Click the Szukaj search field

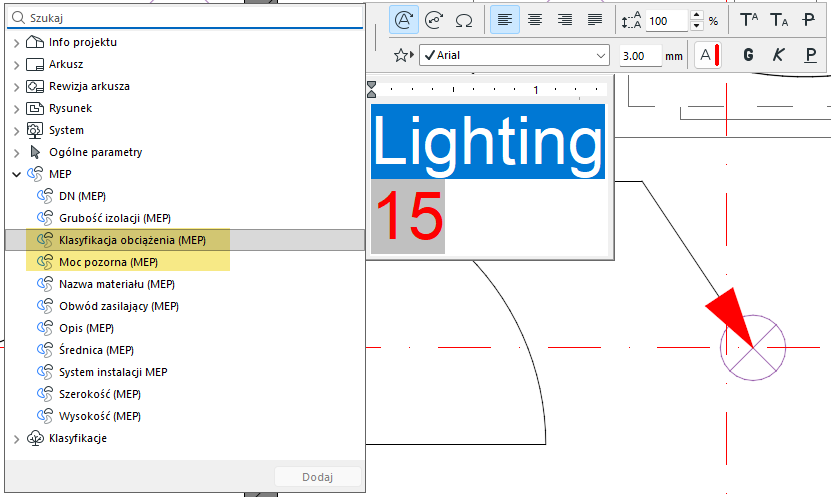pos(185,18)
